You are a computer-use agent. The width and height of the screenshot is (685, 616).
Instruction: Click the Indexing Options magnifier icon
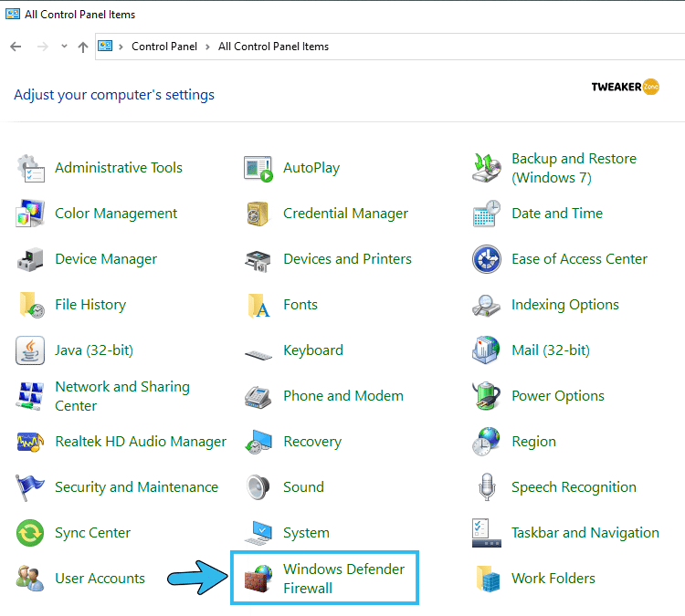click(x=486, y=305)
